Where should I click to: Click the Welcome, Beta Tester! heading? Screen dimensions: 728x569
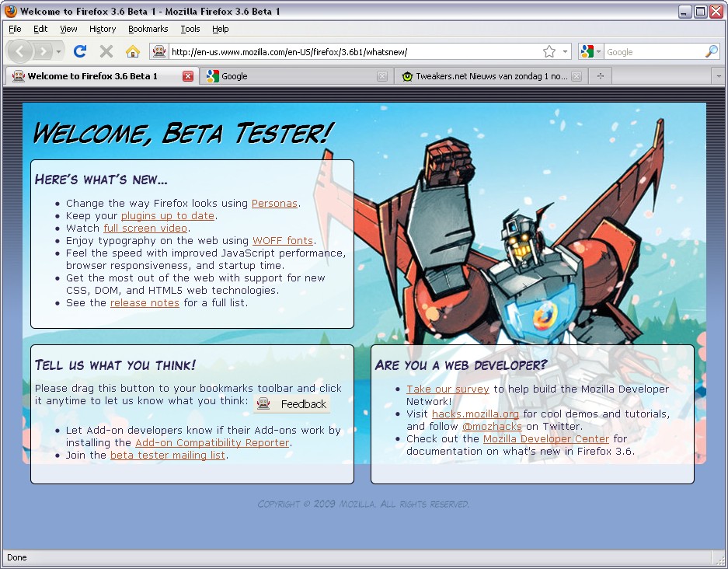183,133
